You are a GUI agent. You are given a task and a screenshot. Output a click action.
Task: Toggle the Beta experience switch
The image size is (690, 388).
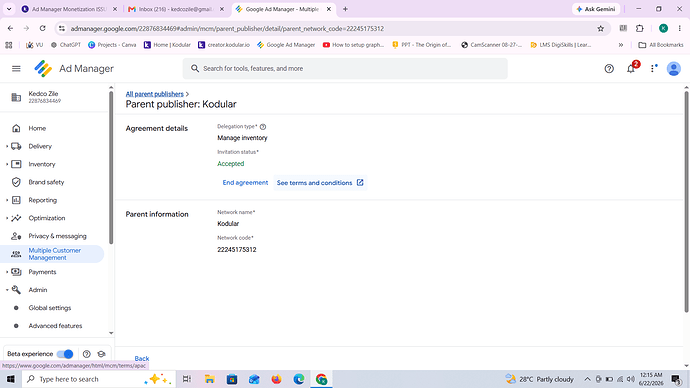click(65, 354)
